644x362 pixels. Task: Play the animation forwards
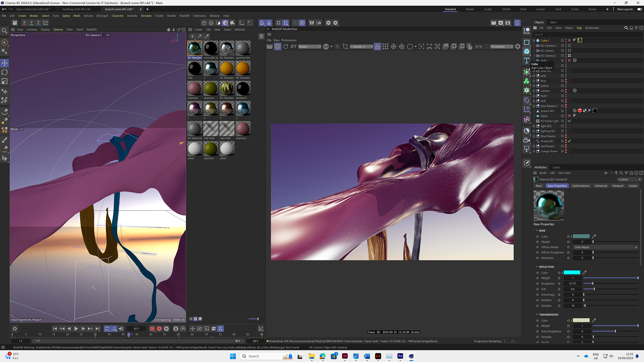[x=76, y=329]
